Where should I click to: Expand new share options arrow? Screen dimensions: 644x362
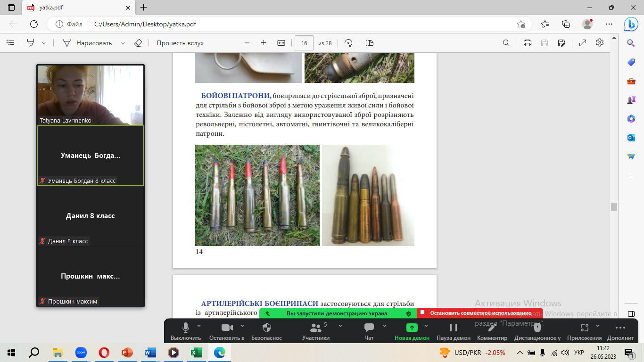pyautogui.click(x=426, y=325)
